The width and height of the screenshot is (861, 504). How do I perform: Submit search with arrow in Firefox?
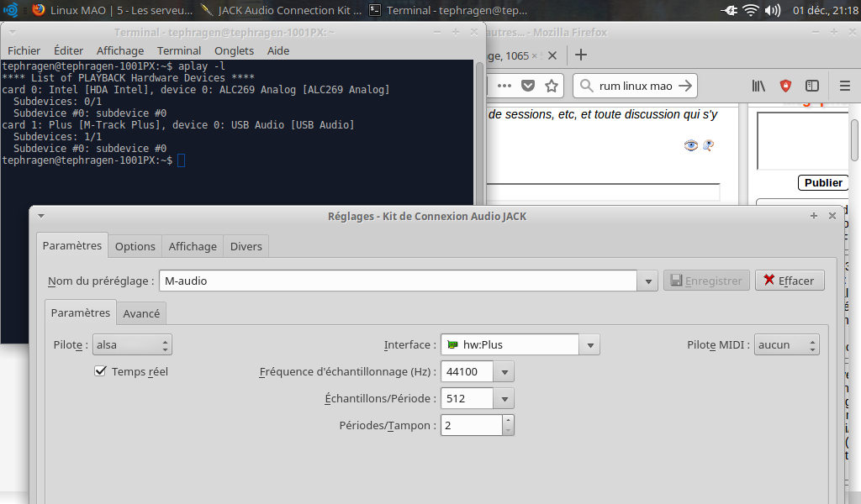pyautogui.click(x=685, y=86)
